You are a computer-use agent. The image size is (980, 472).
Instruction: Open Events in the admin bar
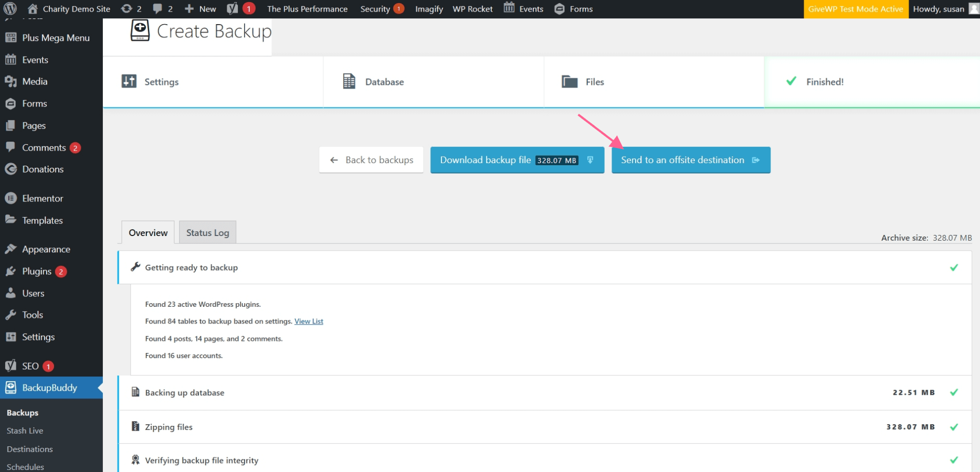(523, 9)
